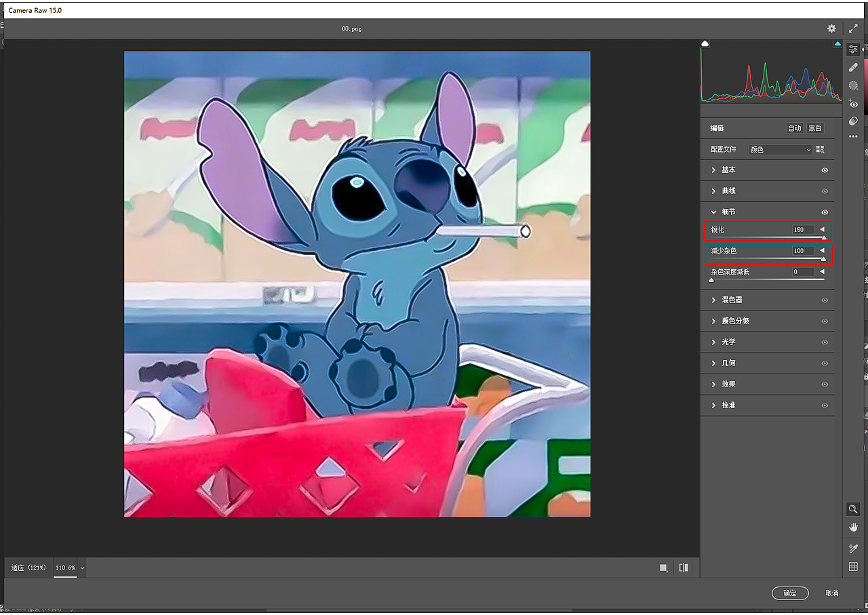Screen dimensions: 868x615
Task: Open Camera Raw preferences gear icon
Action: point(831,28)
